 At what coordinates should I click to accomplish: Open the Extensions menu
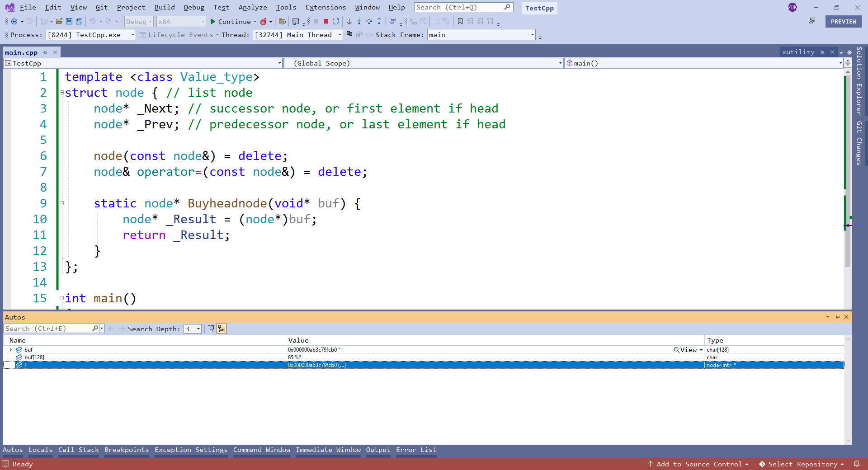coord(325,7)
